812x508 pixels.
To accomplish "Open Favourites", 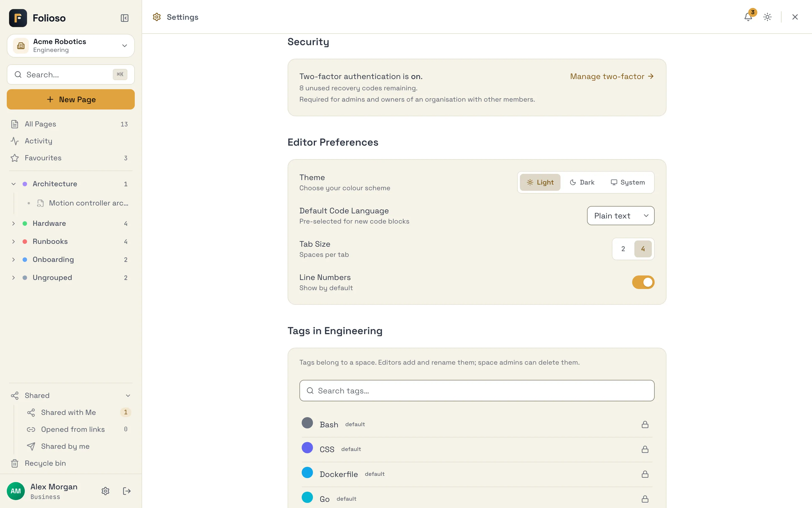I will tap(71, 158).
